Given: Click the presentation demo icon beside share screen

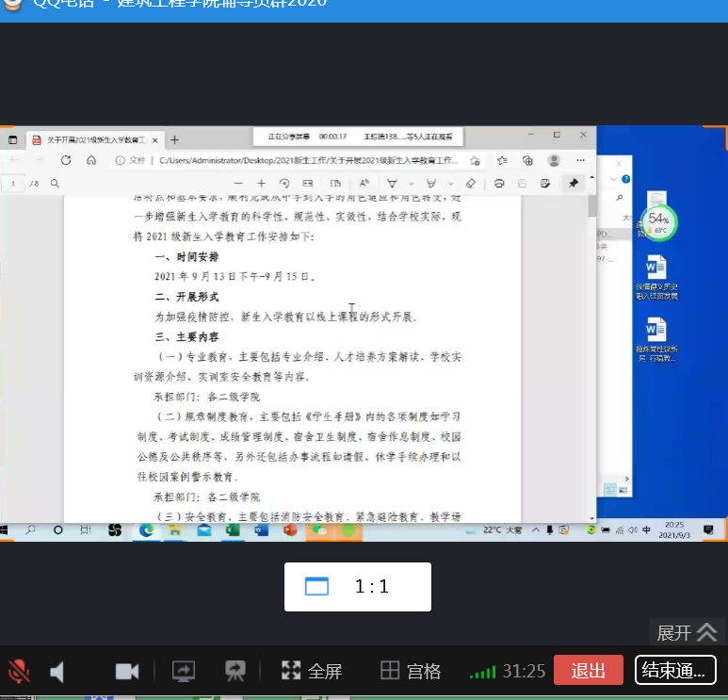Looking at the screenshot, I should (235, 671).
